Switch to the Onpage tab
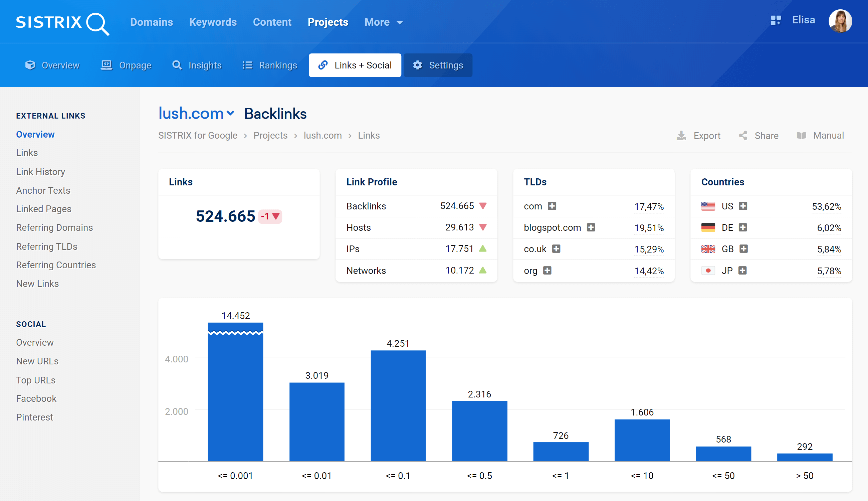 [x=126, y=65]
